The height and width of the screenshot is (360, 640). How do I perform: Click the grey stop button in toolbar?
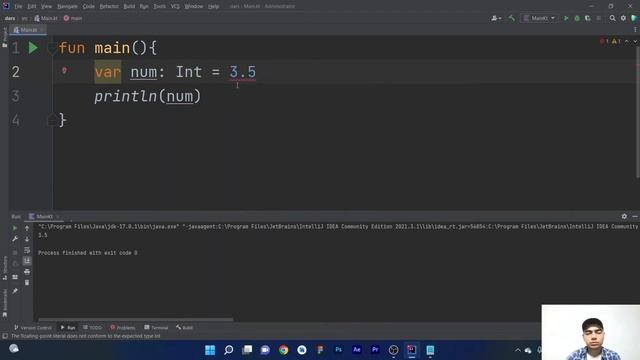598,18
